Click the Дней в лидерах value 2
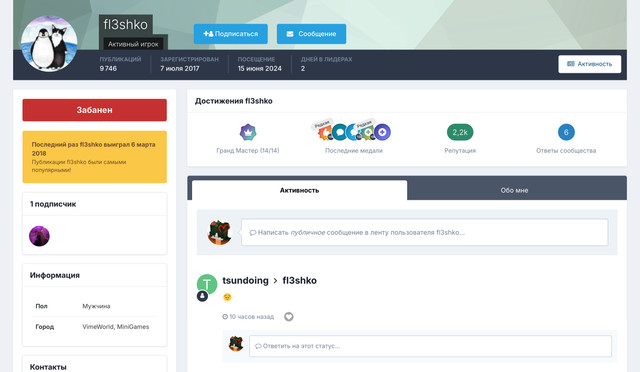640x372 pixels. [303, 69]
